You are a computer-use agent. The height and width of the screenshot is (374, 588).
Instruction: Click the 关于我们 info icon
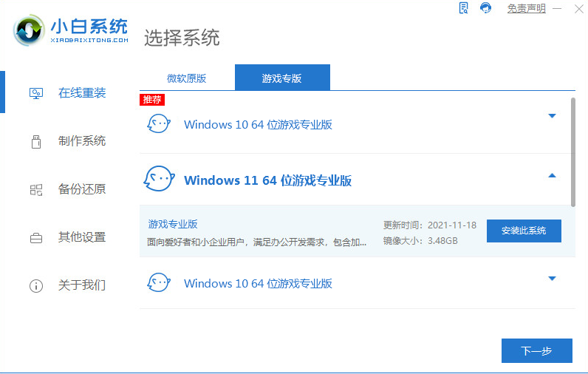click(36, 286)
